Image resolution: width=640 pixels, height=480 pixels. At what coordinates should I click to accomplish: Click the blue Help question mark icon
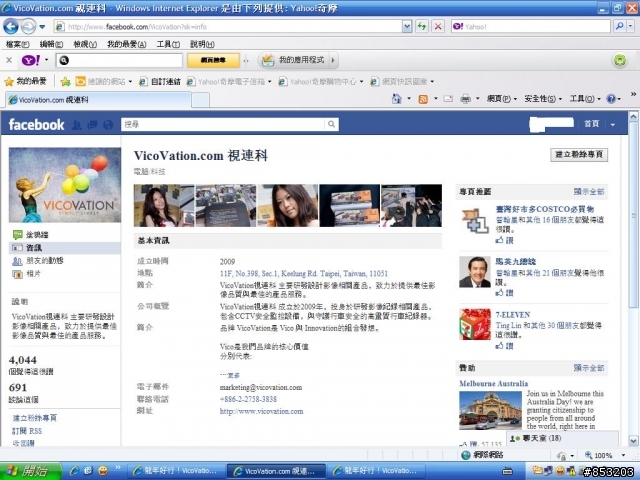coord(611,99)
